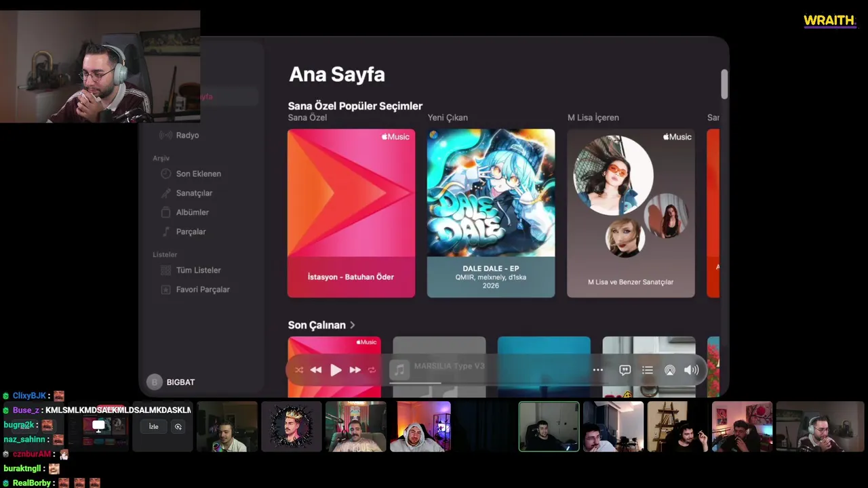
Task: Open AirPlay output selector icon
Action: [670, 370]
